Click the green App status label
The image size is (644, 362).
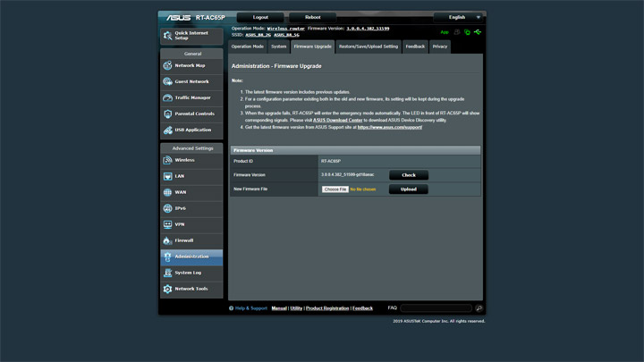445,32
